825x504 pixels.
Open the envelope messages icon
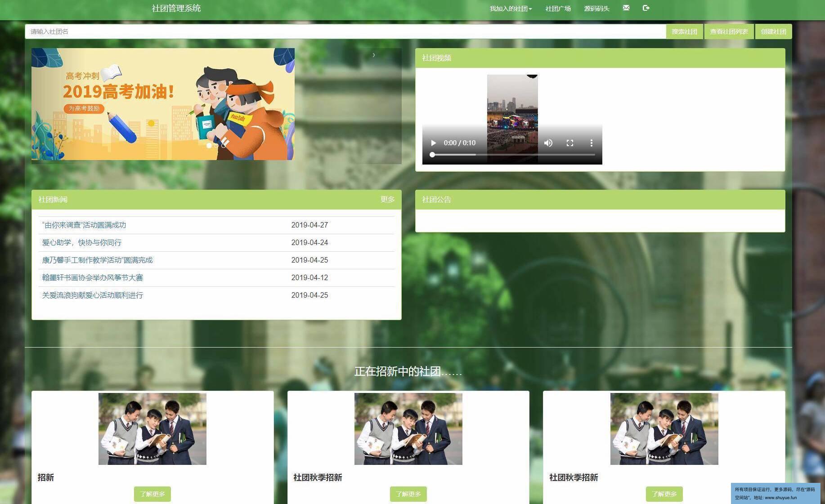[626, 8]
